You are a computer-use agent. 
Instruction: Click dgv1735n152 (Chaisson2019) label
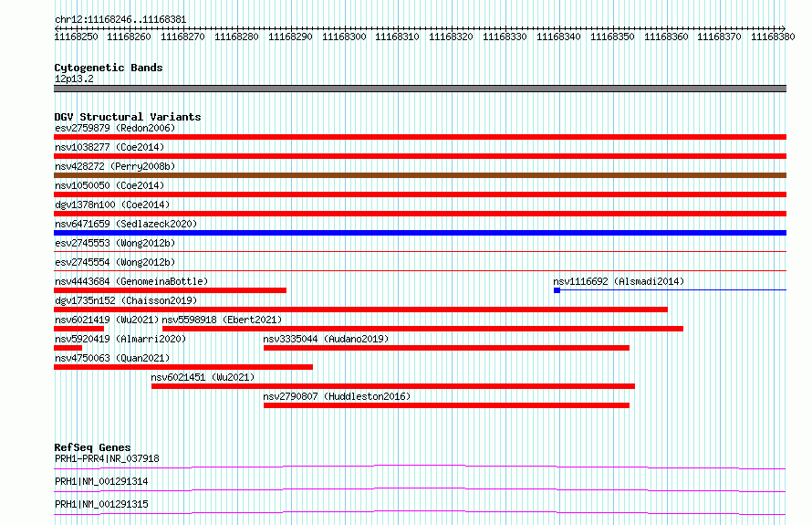[x=126, y=300]
